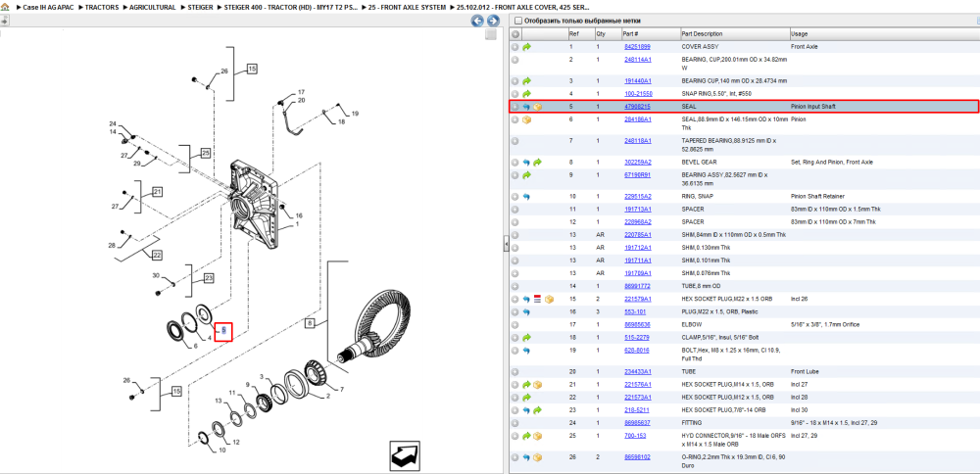Click blue arrow icon on PLUG 553-101 row
This screenshot has width=980, height=474.
pyautogui.click(x=526, y=311)
